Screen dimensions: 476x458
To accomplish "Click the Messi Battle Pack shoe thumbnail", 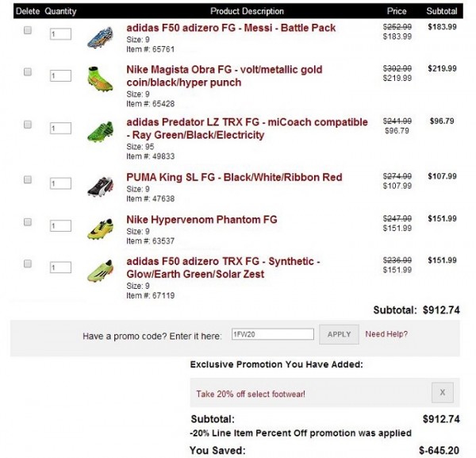I will 101,37.
